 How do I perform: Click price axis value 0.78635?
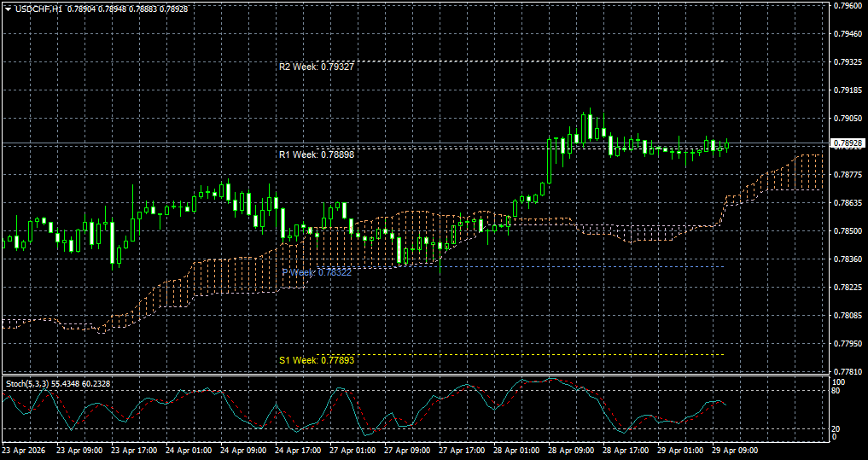tap(847, 202)
